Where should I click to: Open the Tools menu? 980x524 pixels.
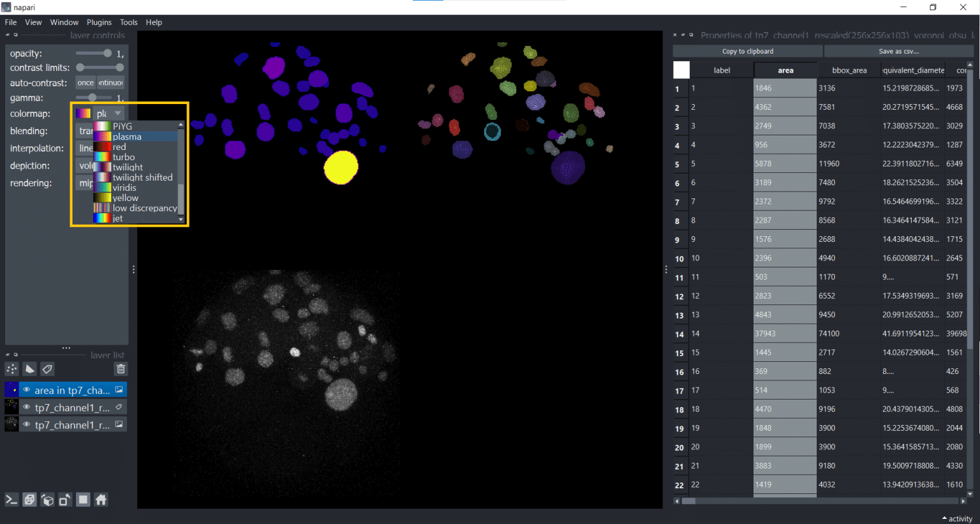coord(129,22)
